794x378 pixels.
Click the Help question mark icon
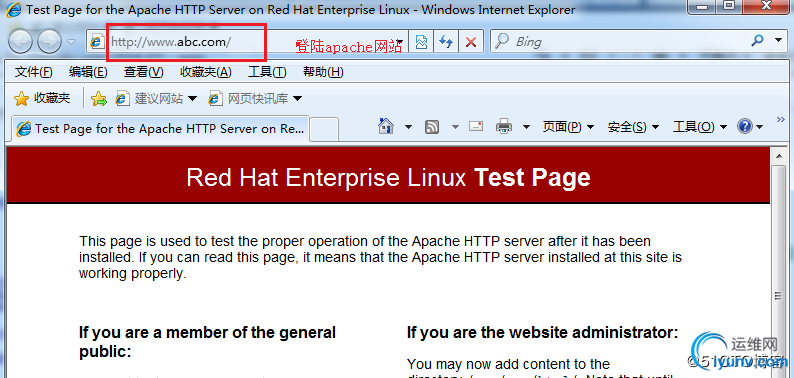(745, 127)
